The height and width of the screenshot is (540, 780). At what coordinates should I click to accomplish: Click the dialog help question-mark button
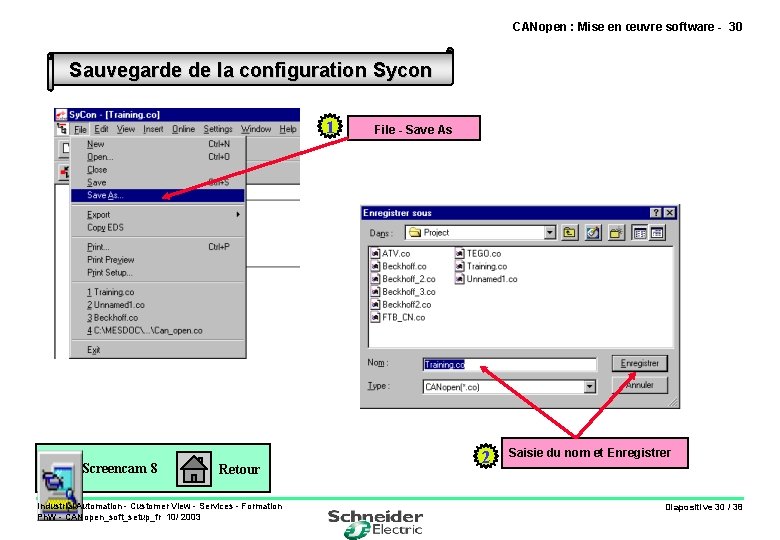(656, 213)
